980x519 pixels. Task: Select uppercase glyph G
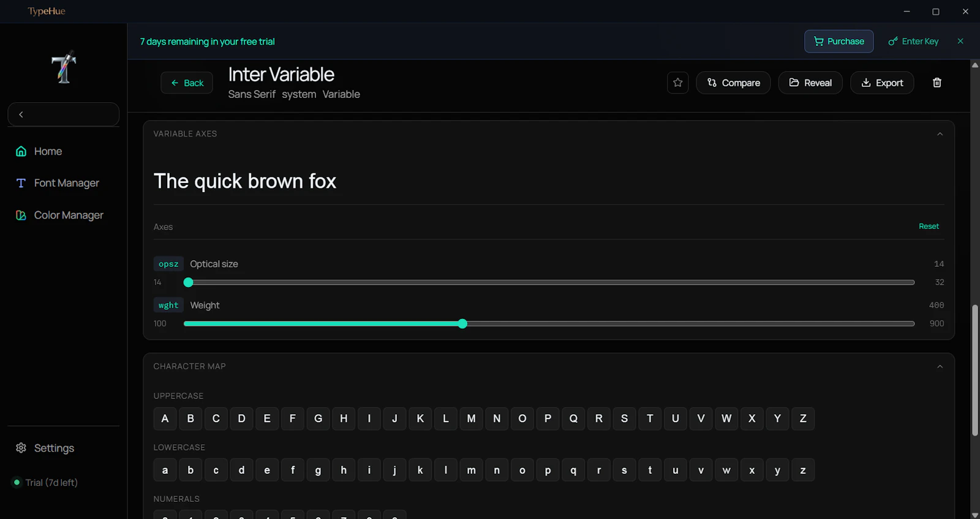click(318, 419)
